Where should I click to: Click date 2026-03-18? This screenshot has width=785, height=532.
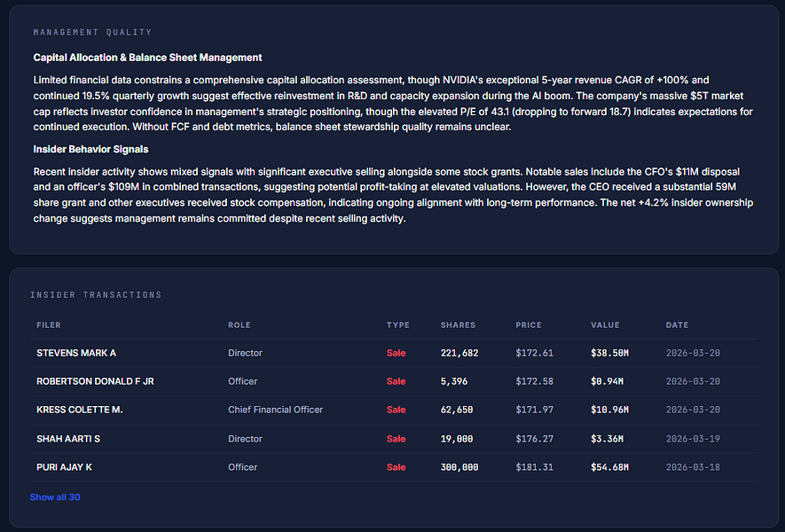(693, 467)
